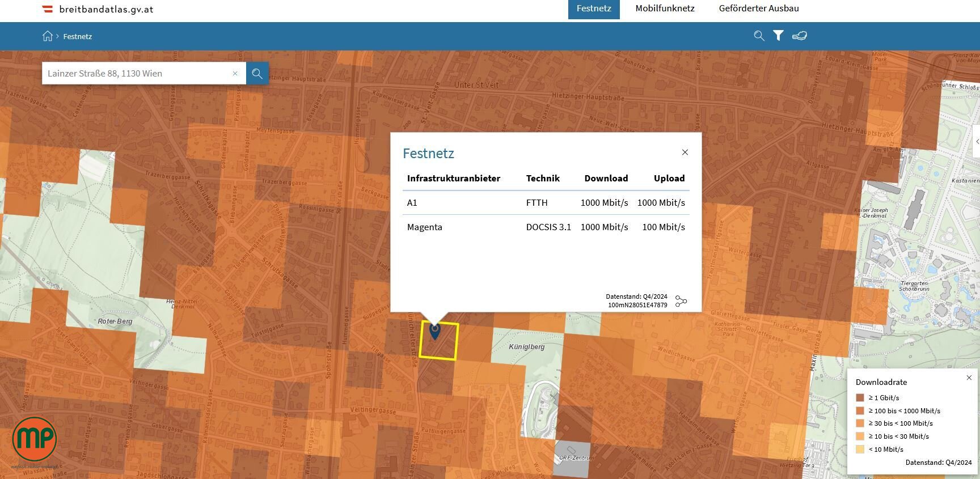This screenshot has width=980, height=479.
Task: Open Geförderter Ausbau tab
Action: pos(759,9)
